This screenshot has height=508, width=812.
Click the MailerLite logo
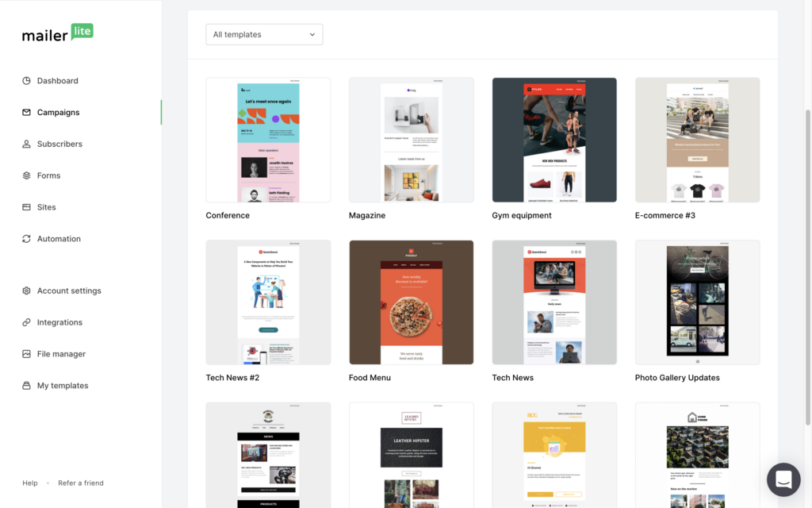pyautogui.click(x=57, y=33)
